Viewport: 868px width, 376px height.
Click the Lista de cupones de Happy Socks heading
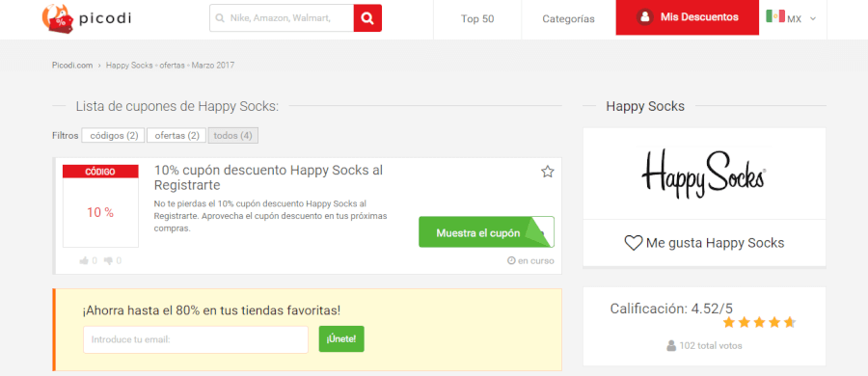click(177, 106)
